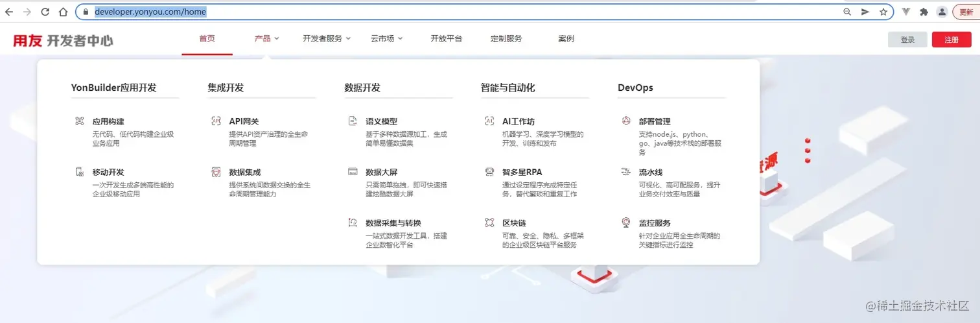Screen dimensions: 980x323
Task: Open the 智多星RPA link
Action: click(x=522, y=172)
